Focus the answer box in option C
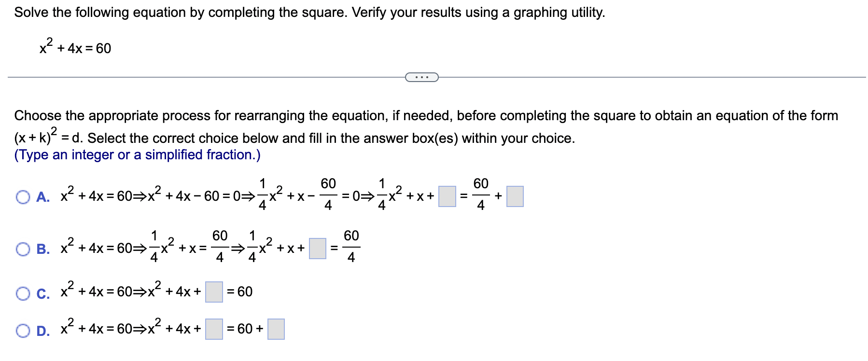The height and width of the screenshot is (361, 868). click(x=214, y=292)
